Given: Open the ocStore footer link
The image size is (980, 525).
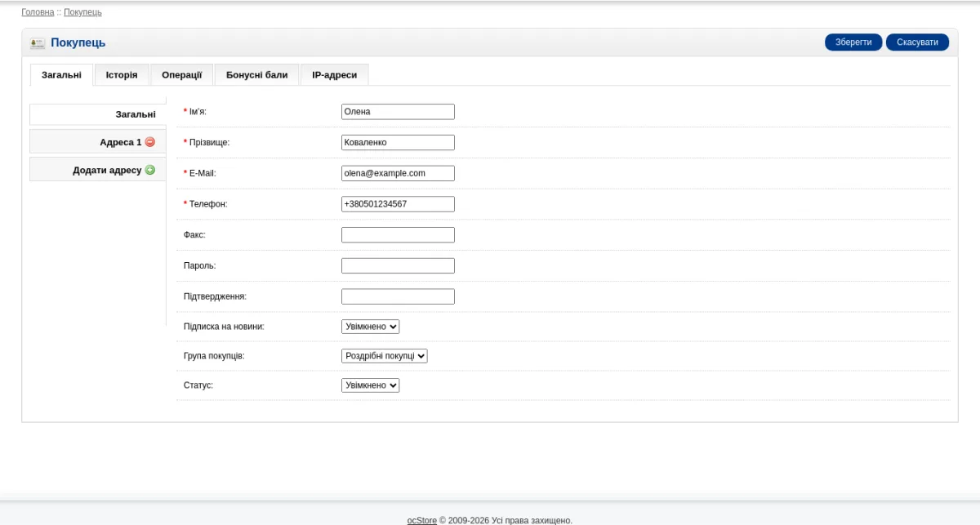Looking at the screenshot, I should coord(422,520).
